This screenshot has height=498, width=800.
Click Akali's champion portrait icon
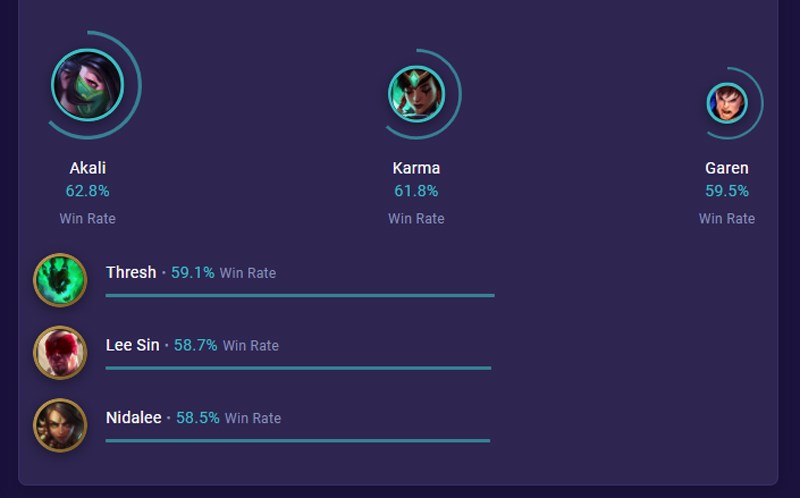tap(88, 85)
